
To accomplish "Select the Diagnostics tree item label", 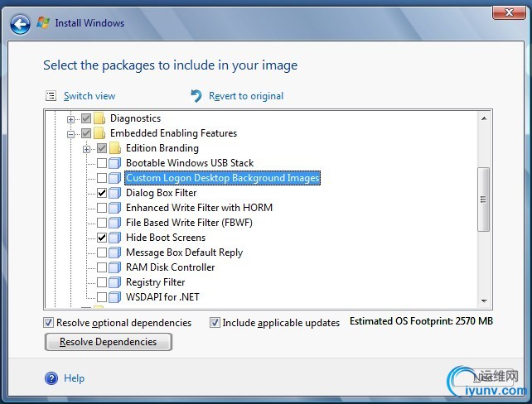I will [x=135, y=118].
